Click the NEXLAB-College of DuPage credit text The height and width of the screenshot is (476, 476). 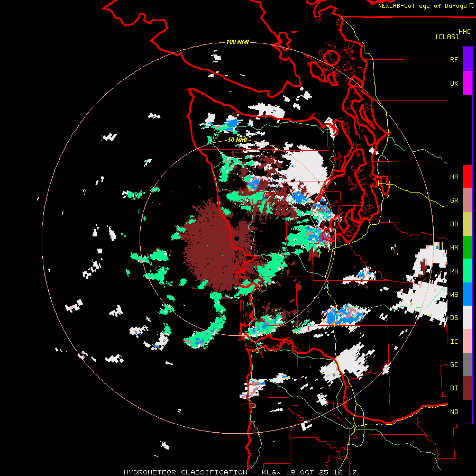[x=422, y=6]
